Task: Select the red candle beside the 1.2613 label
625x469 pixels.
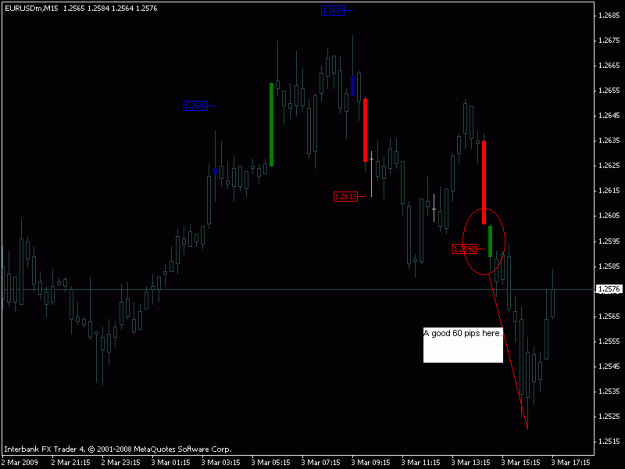Action: (x=365, y=130)
